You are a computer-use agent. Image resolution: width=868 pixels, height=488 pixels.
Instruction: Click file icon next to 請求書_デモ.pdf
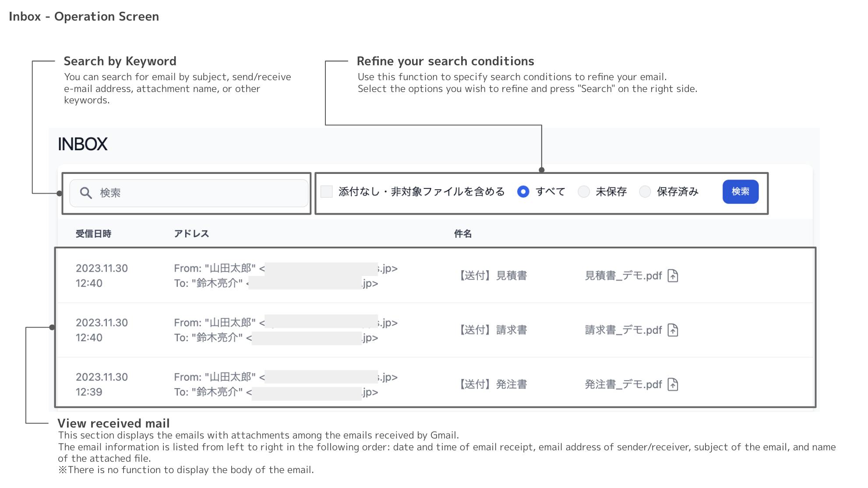(x=673, y=330)
